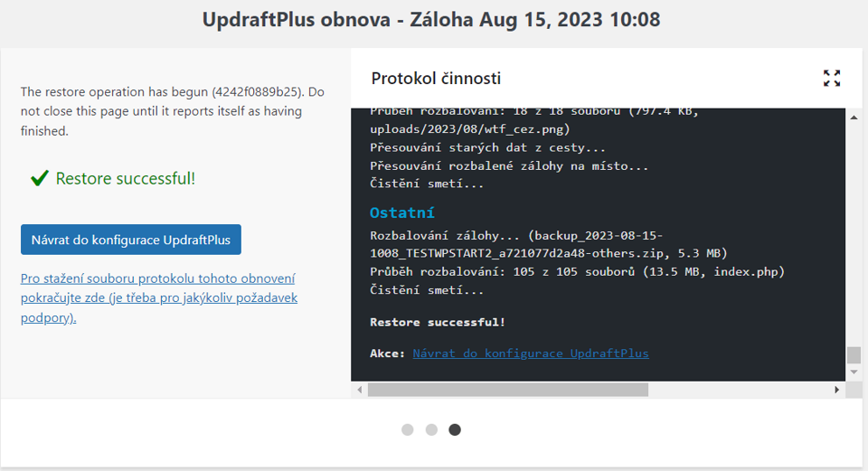The width and height of the screenshot is (868, 471).
Task: Select the first progress step dot
Action: 408,429
